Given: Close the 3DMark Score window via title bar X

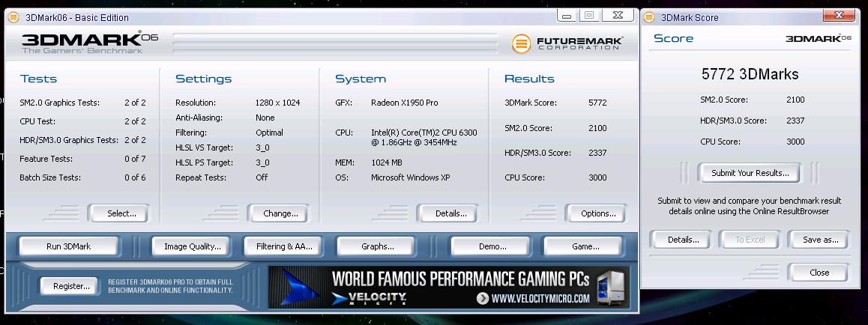Looking at the screenshot, I should [x=840, y=16].
